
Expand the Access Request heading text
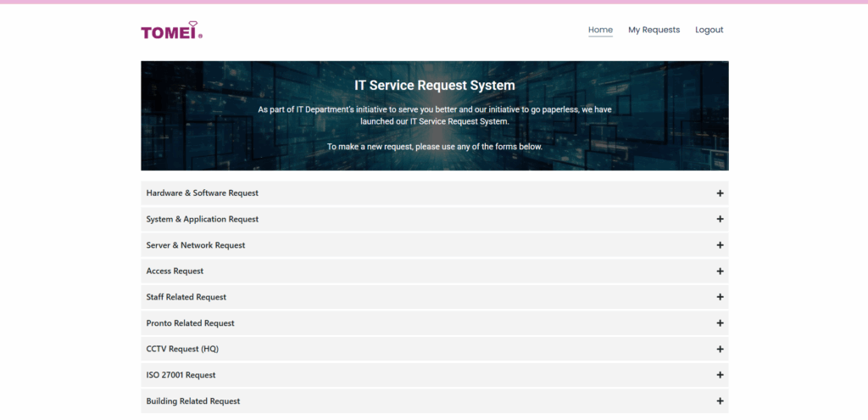pos(175,272)
